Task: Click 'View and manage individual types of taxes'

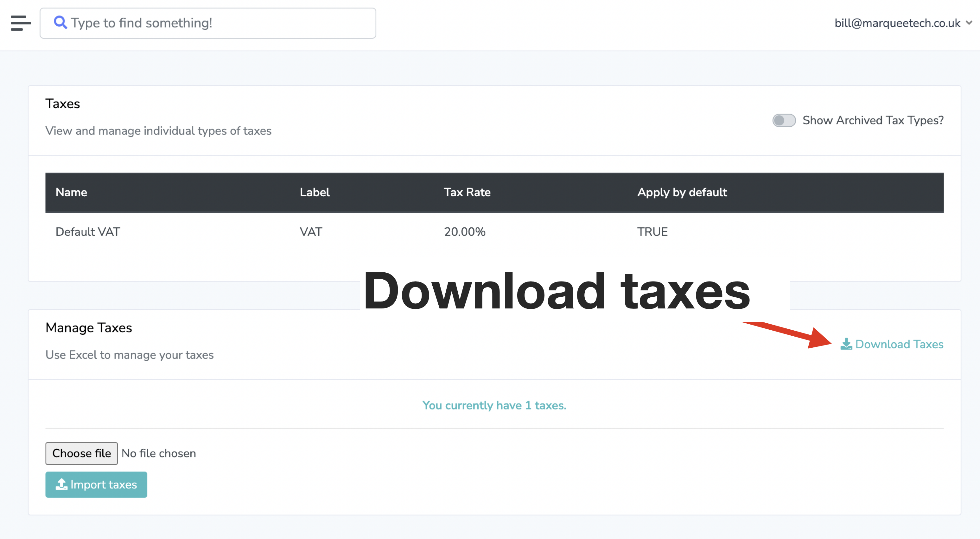Action: click(158, 131)
